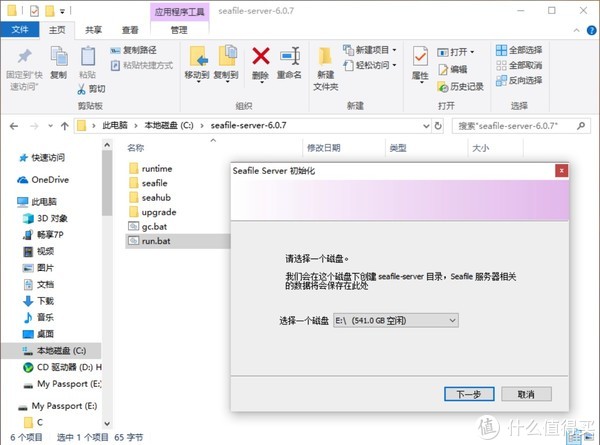Open the History option in the ribbon
Viewport: 600px width, 445px height.
pos(460,86)
